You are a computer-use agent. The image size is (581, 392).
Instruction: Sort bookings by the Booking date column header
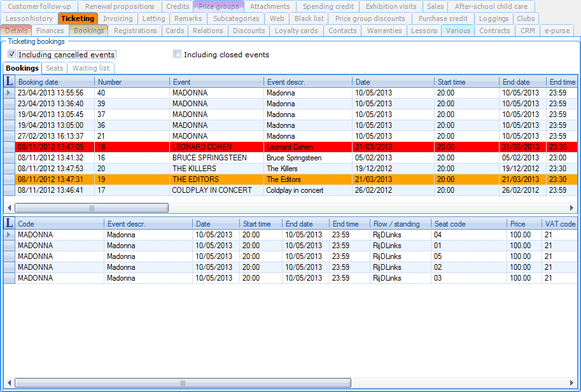pyautogui.click(x=38, y=82)
